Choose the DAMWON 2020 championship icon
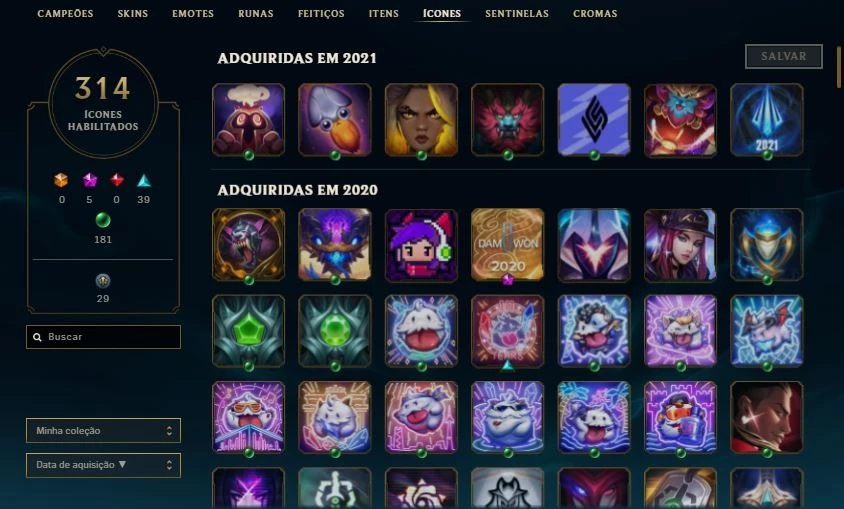The height and width of the screenshot is (509, 844). pyautogui.click(x=508, y=245)
